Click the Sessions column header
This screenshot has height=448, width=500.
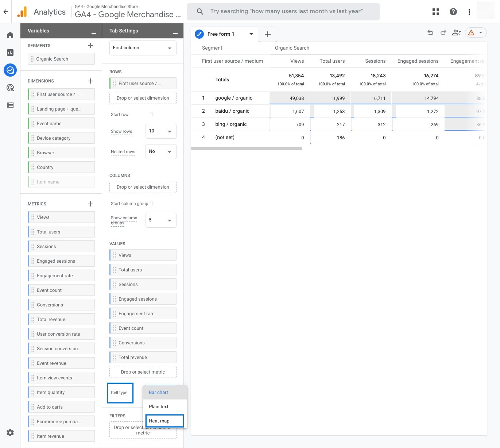coord(375,61)
